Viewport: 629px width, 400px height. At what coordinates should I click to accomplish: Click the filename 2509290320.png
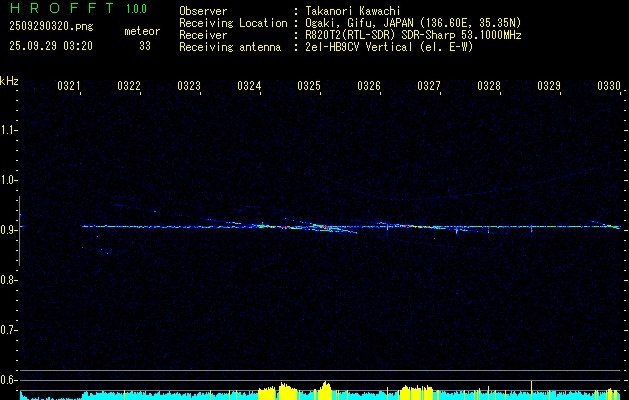point(51,27)
